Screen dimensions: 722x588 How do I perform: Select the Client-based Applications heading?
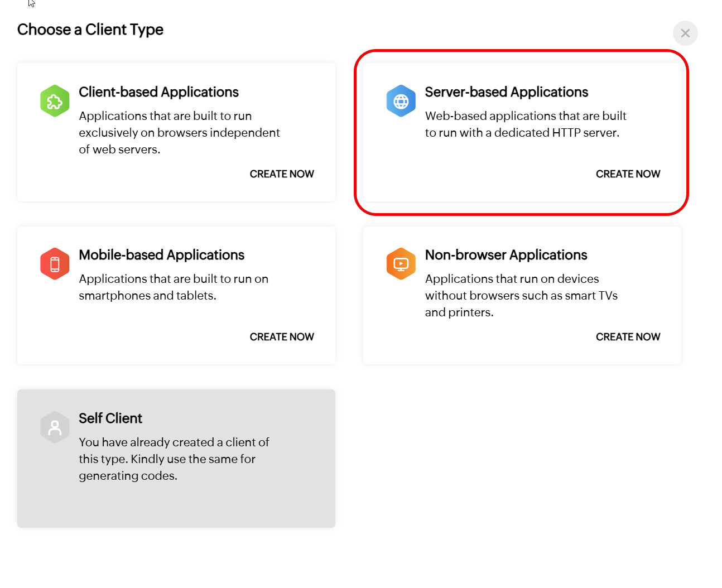click(158, 92)
